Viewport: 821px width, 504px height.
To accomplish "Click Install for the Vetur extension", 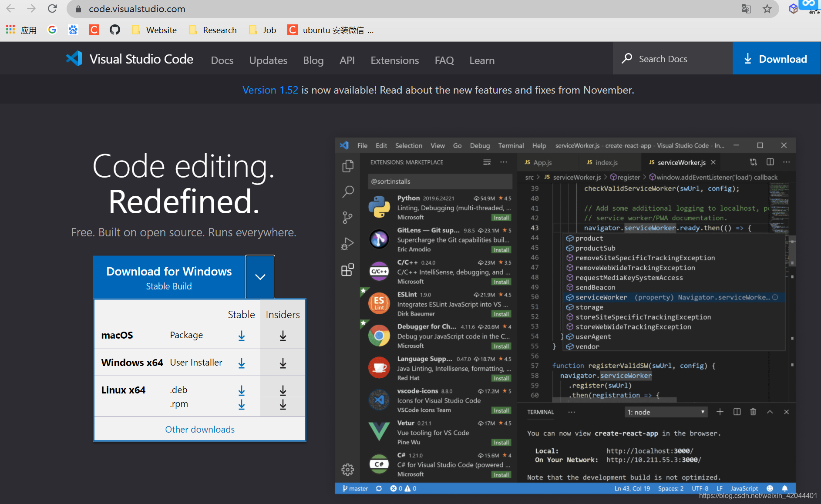I will [x=501, y=443].
